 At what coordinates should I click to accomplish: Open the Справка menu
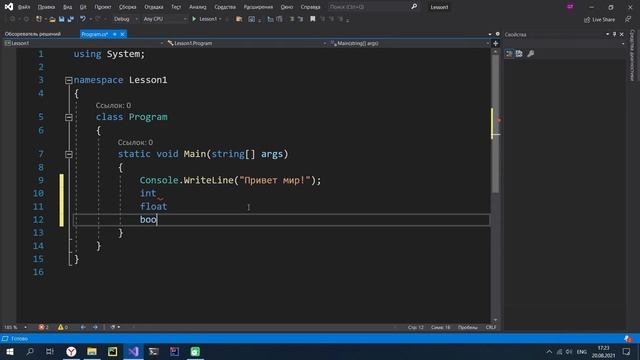(x=310, y=7)
